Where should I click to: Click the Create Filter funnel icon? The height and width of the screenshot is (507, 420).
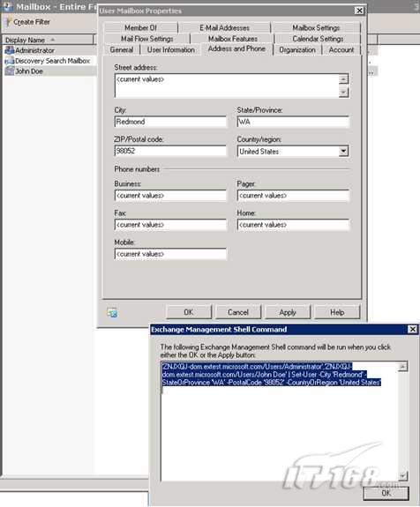[9, 22]
